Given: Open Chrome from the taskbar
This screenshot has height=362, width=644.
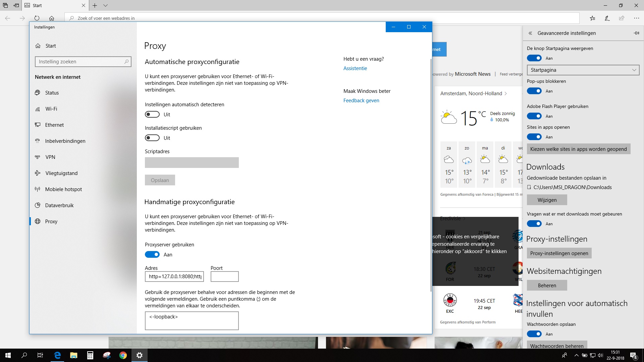Looking at the screenshot, I should coord(123,355).
